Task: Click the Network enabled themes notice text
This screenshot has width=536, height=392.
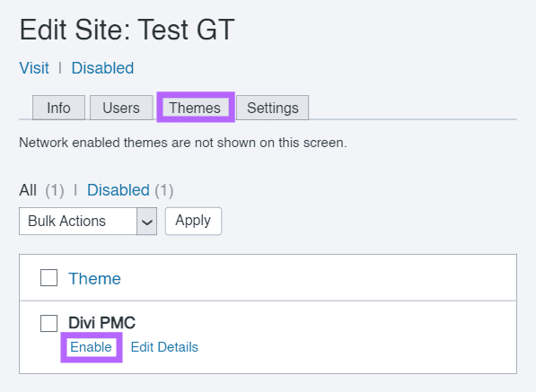Action: point(183,143)
